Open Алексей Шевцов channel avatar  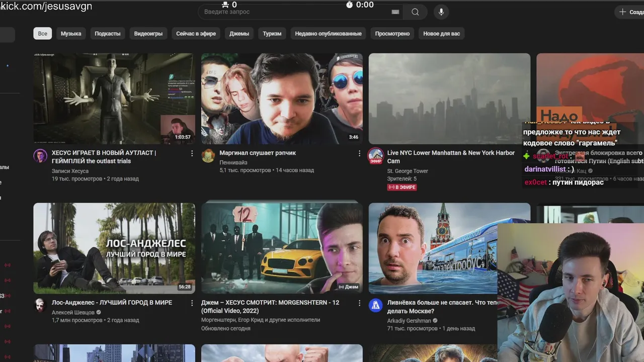click(40, 305)
